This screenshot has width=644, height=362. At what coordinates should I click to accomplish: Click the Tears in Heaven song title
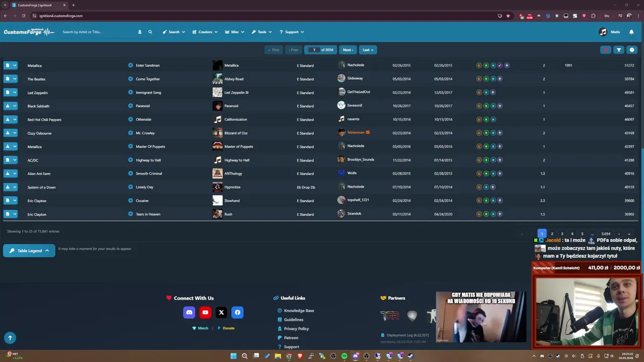(148, 214)
